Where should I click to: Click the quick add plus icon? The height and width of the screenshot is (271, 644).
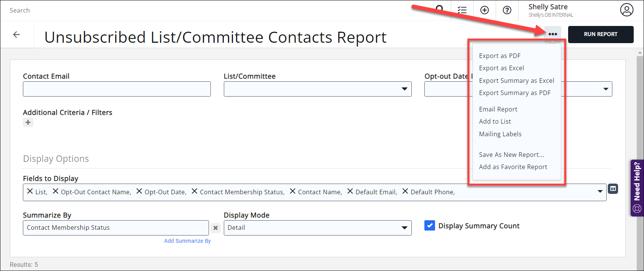point(484,10)
